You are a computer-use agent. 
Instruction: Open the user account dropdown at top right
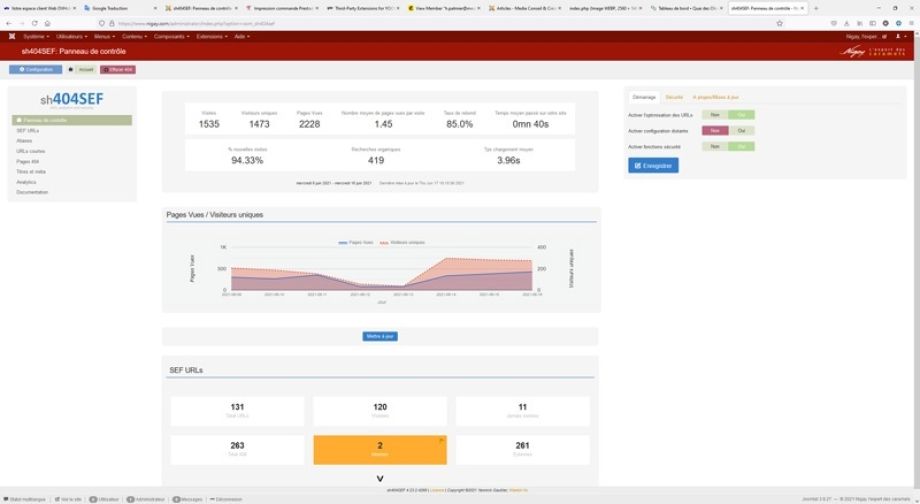899,36
